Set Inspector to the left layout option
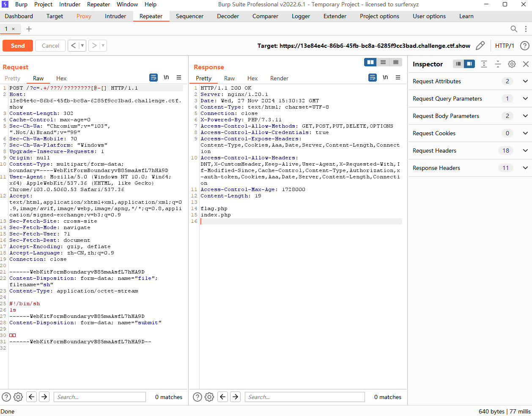The image size is (532, 416). (x=458, y=64)
